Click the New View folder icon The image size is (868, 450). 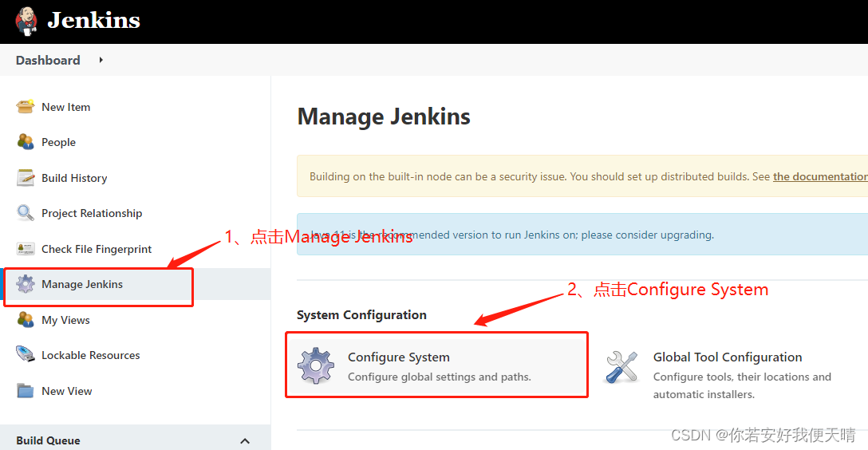tap(25, 390)
